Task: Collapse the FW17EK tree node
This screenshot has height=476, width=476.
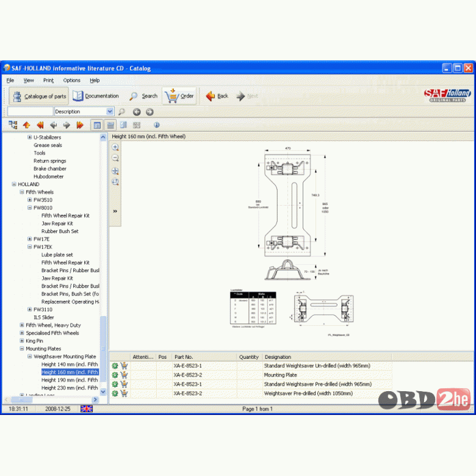Action: click(x=29, y=247)
